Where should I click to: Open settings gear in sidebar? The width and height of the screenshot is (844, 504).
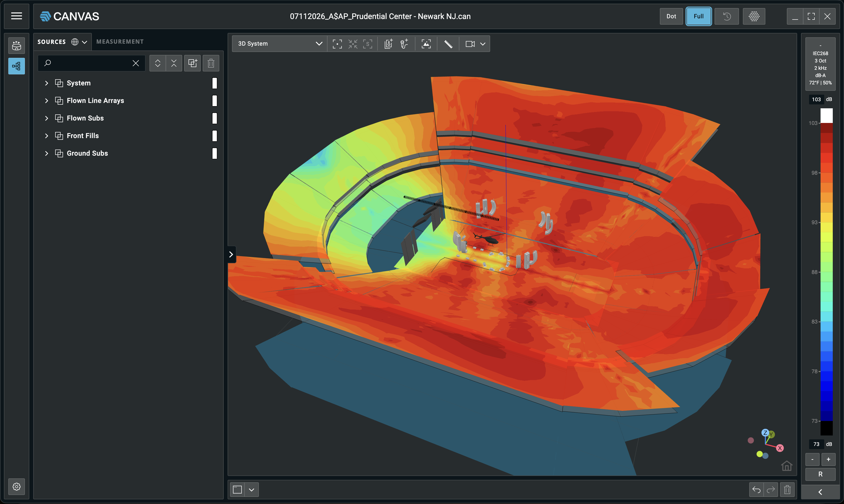coord(17,487)
